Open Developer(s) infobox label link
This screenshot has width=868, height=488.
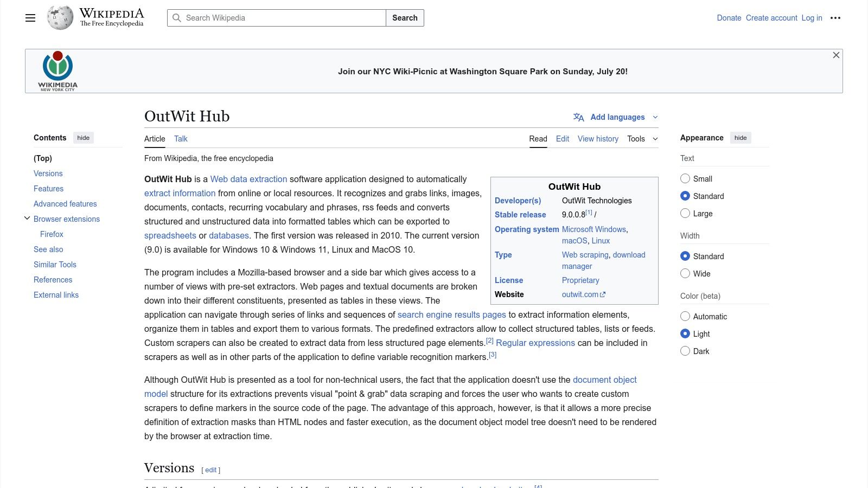pos(518,201)
